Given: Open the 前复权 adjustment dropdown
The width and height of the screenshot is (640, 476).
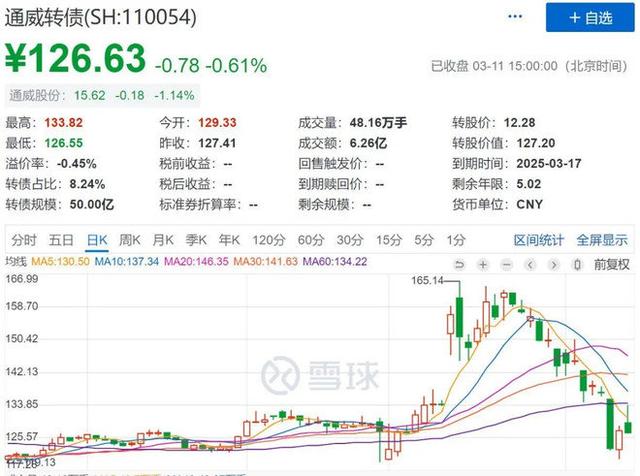Looking at the screenshot, I should [x=611, y=265].
